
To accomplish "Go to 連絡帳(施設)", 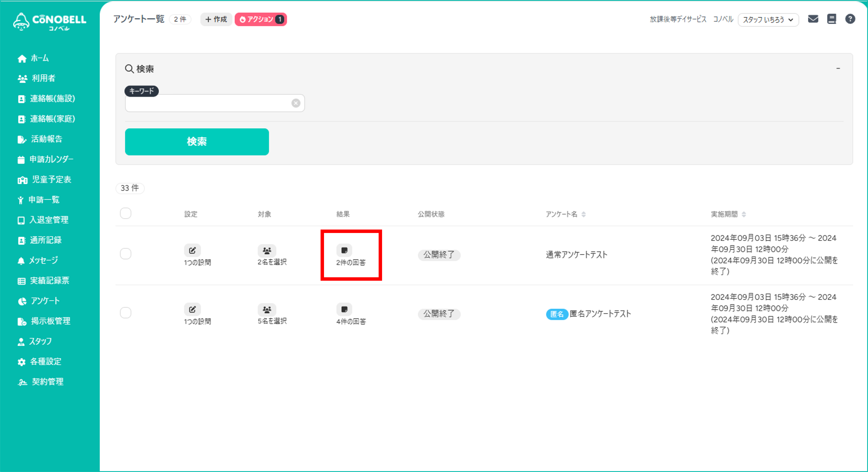I will (x=46, y=99).
